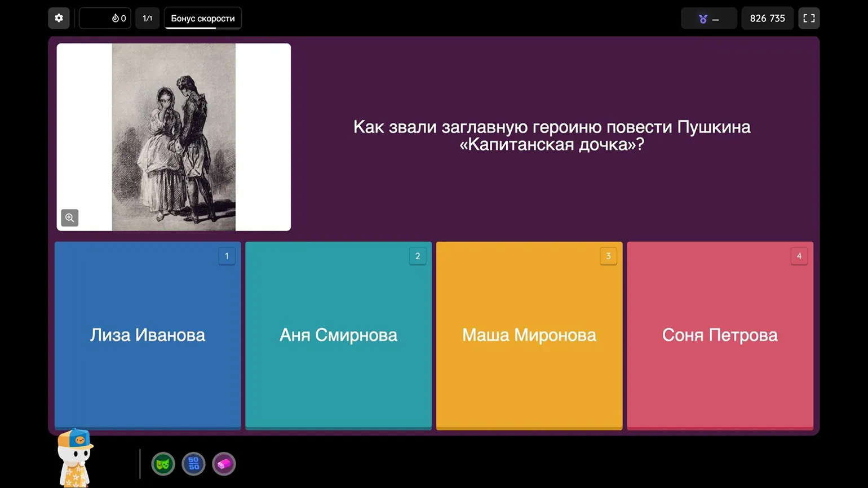The width and height of the screenshot is (868, 488).
Task: Click the player avatar with cap
Action: 75,457
